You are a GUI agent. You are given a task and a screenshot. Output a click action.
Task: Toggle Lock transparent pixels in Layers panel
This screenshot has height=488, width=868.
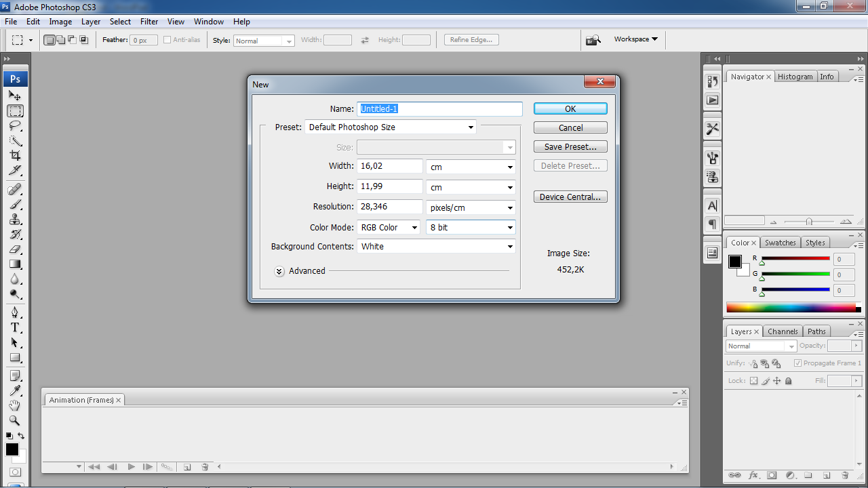(753, 382)
